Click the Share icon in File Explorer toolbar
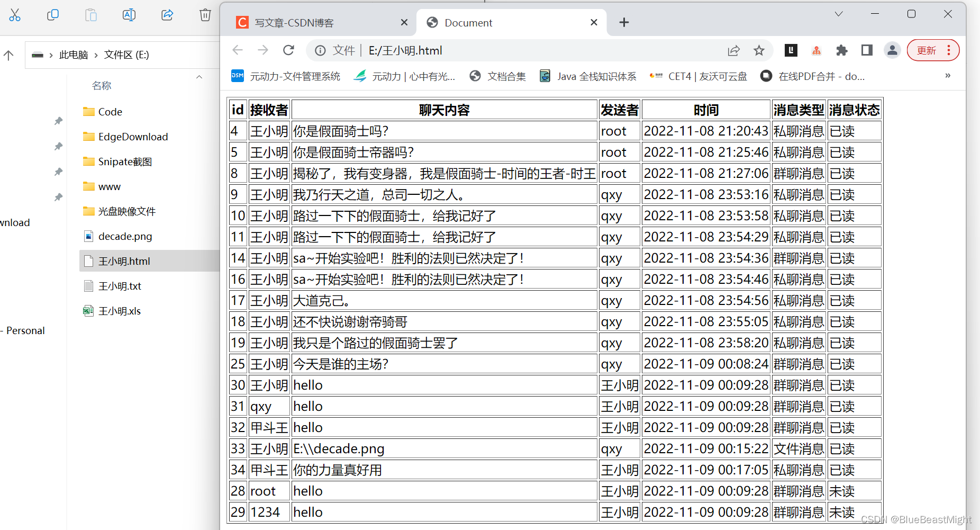 click(167, 15)
